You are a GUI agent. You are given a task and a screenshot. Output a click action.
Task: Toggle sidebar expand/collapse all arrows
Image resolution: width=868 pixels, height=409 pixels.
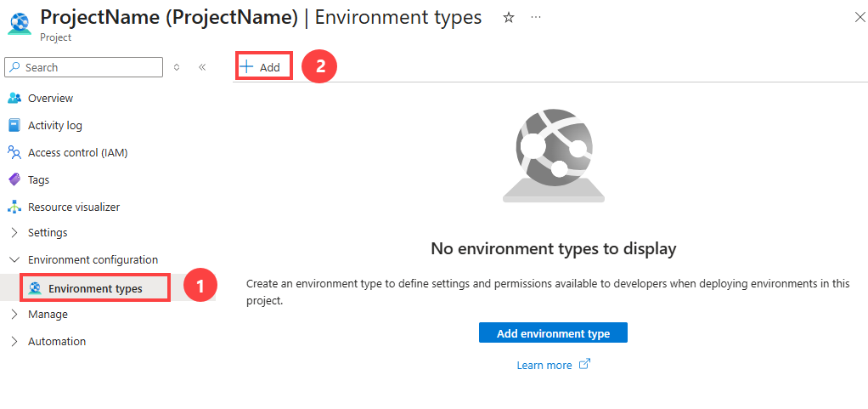coord(177,67)
